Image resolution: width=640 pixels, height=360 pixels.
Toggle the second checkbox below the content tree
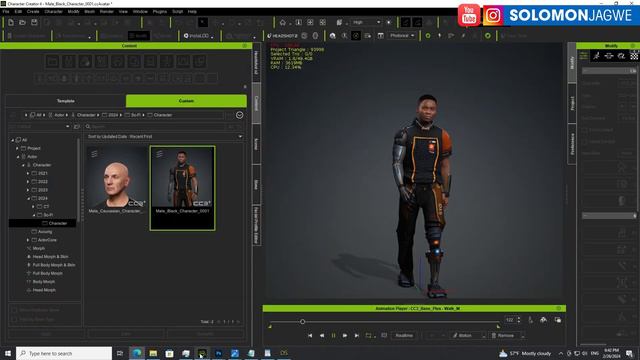(14, 319)
